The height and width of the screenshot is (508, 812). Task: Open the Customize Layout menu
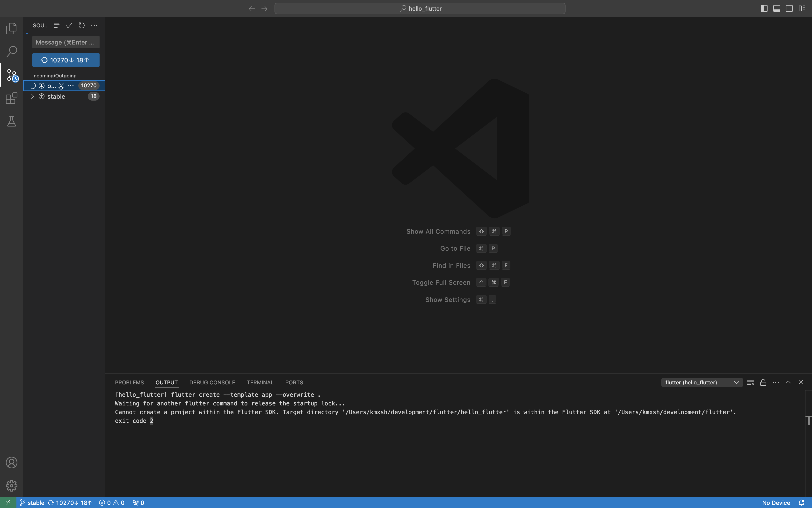[x=802, y=8]
